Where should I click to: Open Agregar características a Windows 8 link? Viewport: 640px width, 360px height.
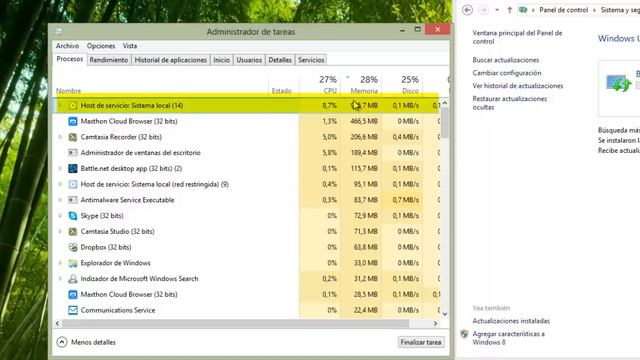click(x=509, y=338)
